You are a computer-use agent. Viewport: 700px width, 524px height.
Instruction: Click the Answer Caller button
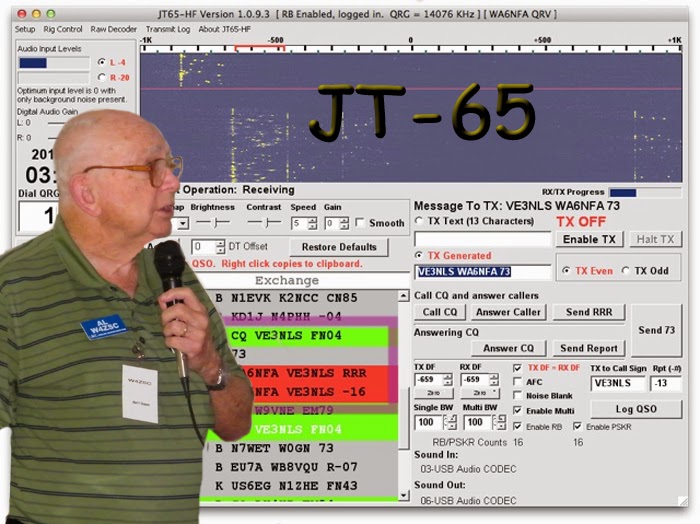[x=508, y=312]
